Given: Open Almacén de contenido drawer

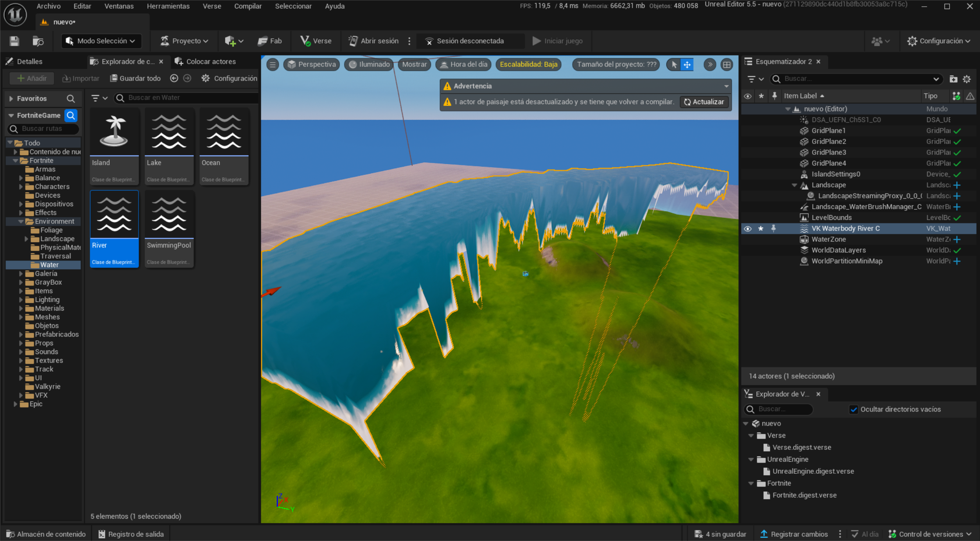Looking at the screenshot, I should point(46,534).
